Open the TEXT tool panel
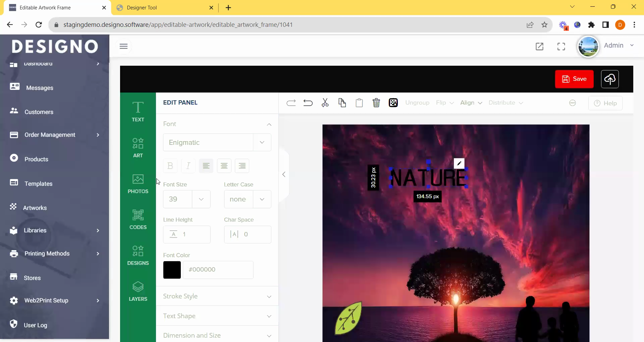Image resolution: width=644 pixels, height=342 pixels. click(x=138, y=112)
